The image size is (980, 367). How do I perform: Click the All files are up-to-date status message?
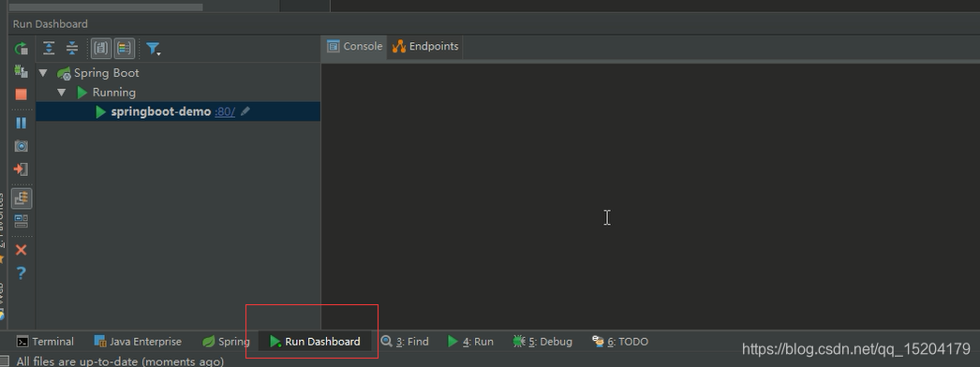click(x=120, y=361)
